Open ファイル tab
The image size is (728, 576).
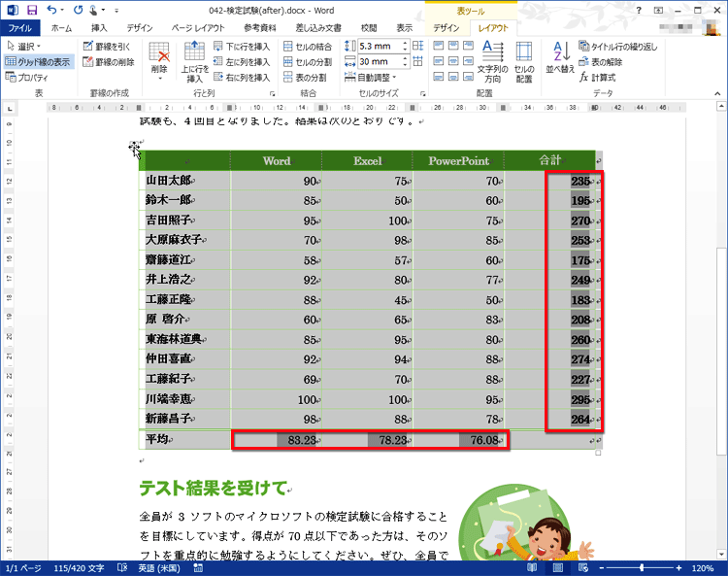20,28
